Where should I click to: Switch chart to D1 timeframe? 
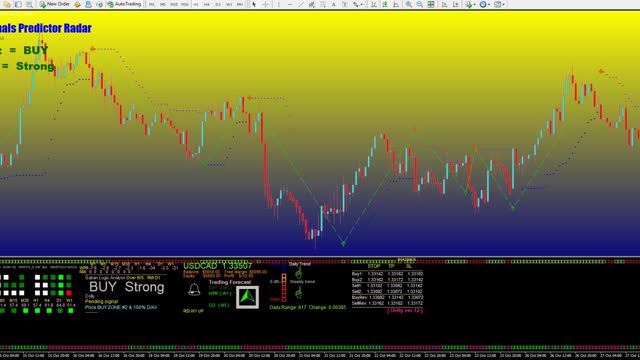(218, 4)
